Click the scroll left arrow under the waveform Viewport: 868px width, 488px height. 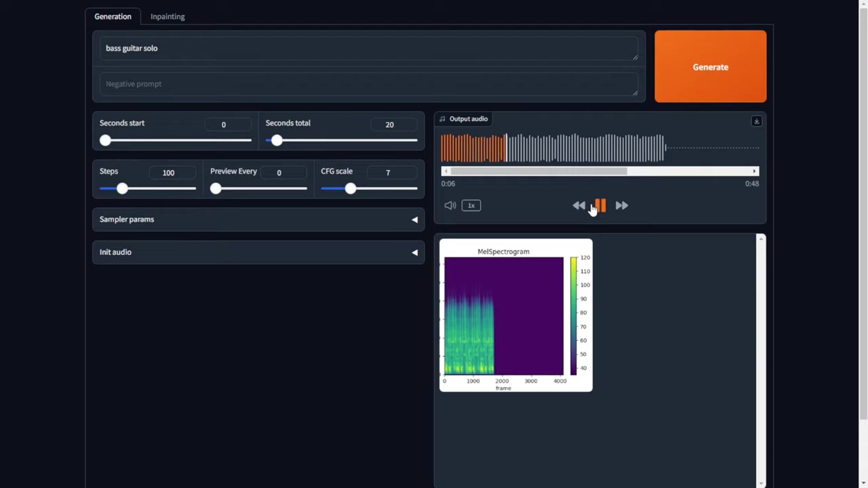point(446,171)
